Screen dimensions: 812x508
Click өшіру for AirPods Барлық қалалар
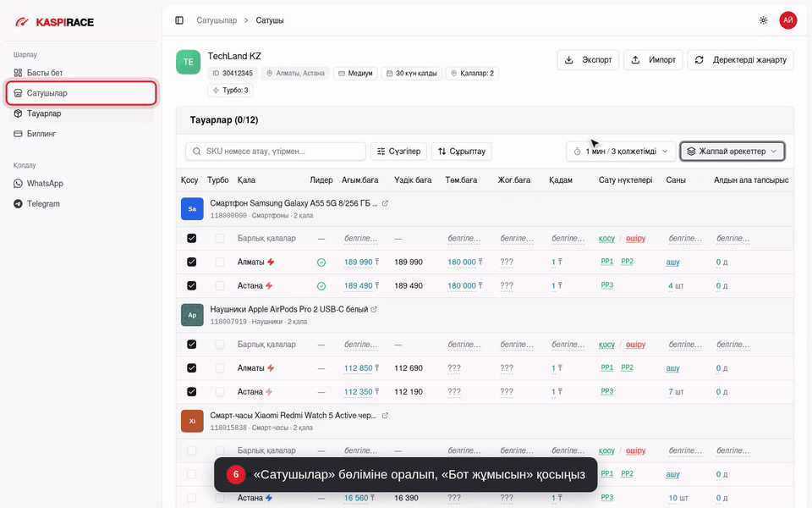click(x=635, y=345)
